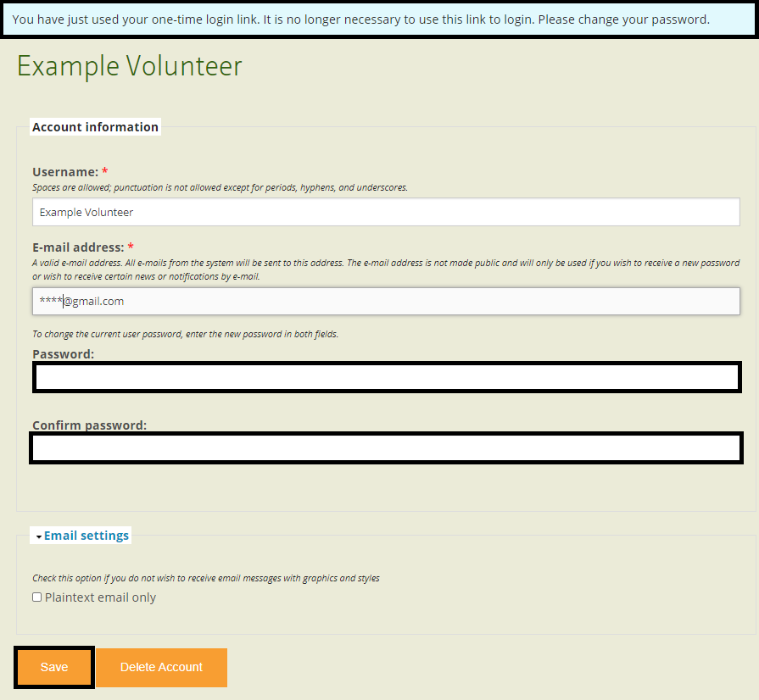Click inside the E-mail address field
This screenshot has height=700, width=759.
coord(386,301)
